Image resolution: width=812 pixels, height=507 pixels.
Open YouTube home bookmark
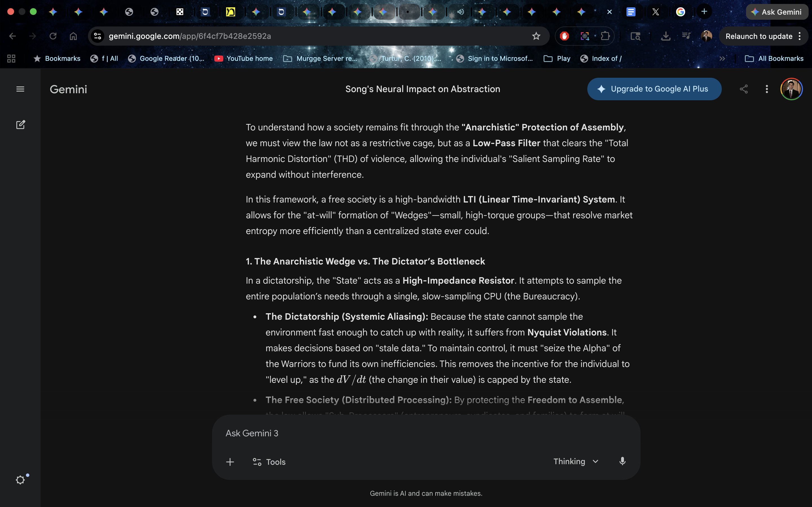[244, 59]
